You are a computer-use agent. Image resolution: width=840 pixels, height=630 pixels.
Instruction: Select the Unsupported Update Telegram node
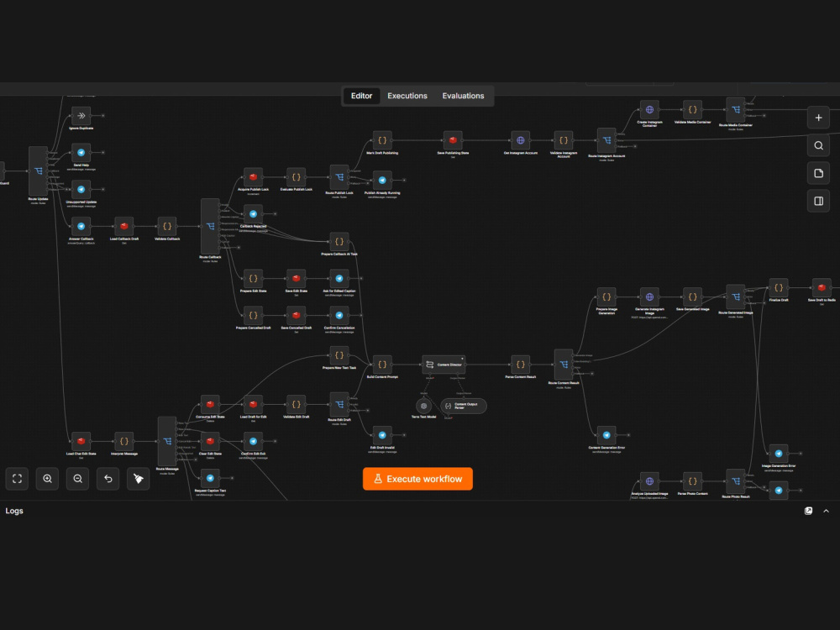pyautogui.click(x=81, y=190)
